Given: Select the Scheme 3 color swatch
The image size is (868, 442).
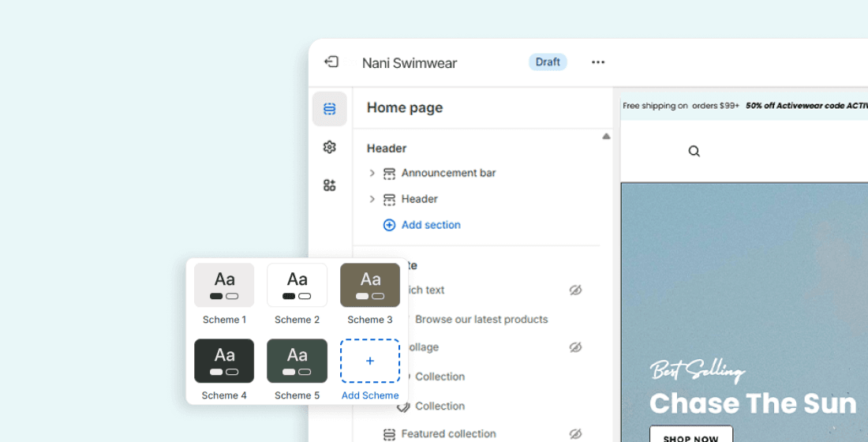Looking at the screenshot, I should (370, 285).
